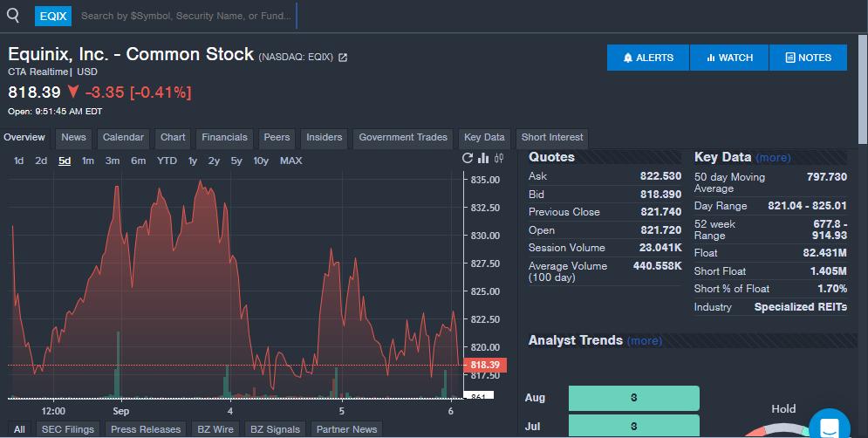Open ALERTS for Equinix
Image resolution: width=868 pixels, height=438 pixels.
click(648, 58)
